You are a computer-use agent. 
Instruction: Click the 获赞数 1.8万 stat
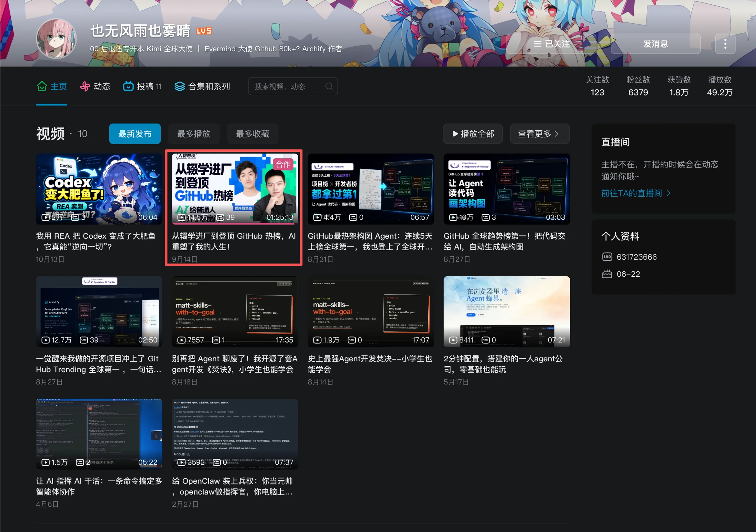(x=679, y=86)
